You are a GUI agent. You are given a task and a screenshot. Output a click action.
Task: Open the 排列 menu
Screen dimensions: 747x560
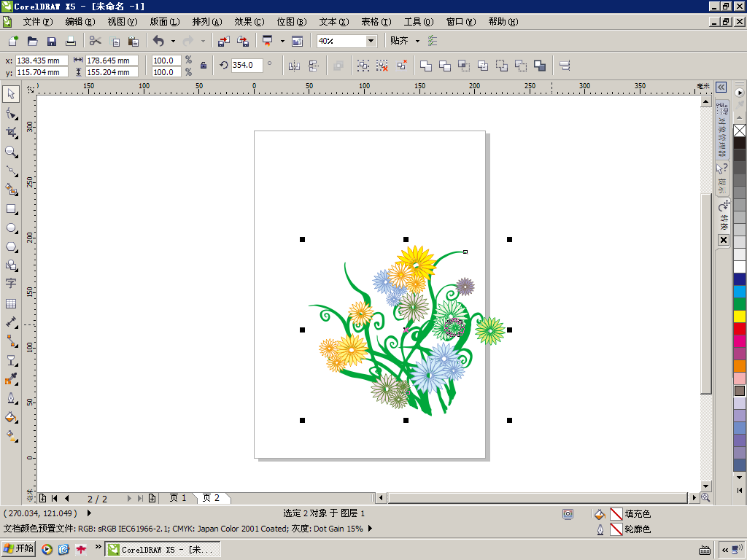[207, 22]
